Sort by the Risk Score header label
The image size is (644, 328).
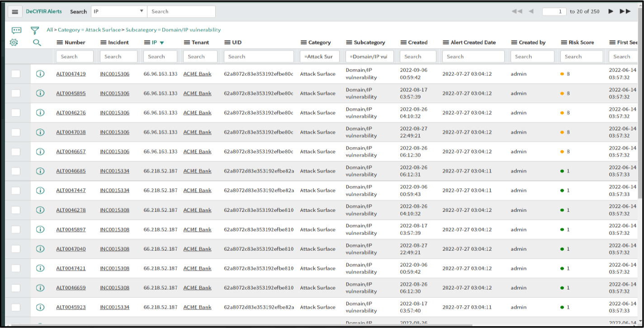(582, 42)
